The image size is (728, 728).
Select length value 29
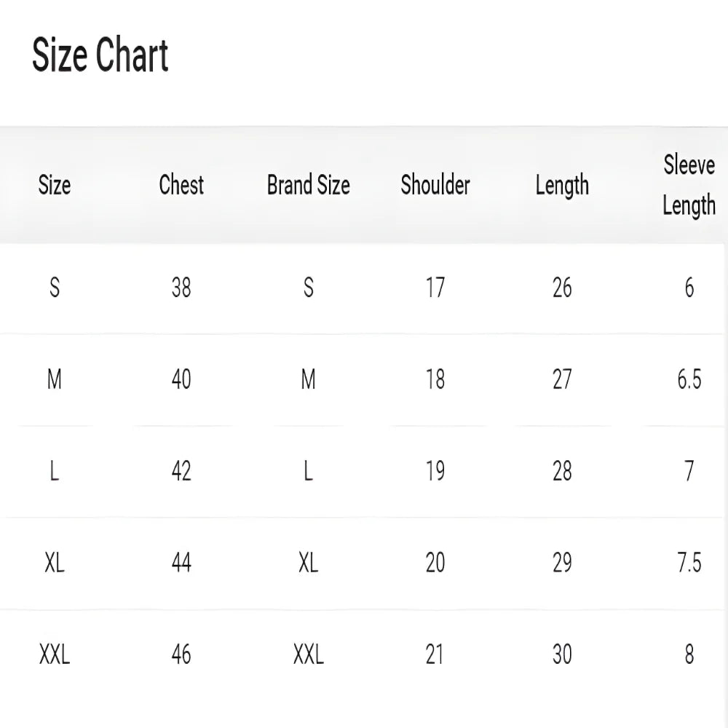pos(562,563)
